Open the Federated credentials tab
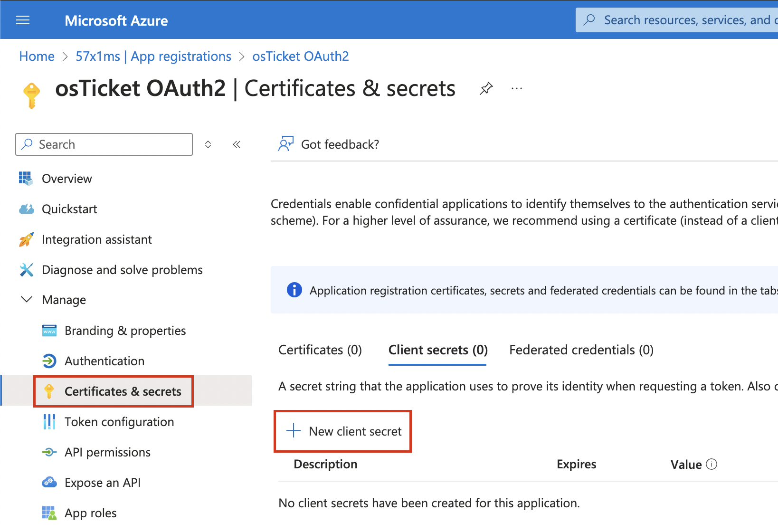778x532 pixels. point(580,350)
